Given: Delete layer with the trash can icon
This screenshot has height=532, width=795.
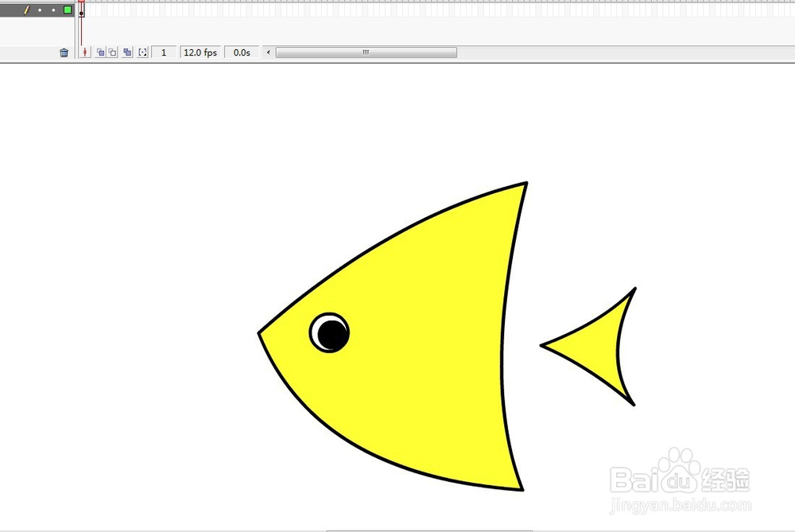Looking at the screenshot, I should 64,52.
